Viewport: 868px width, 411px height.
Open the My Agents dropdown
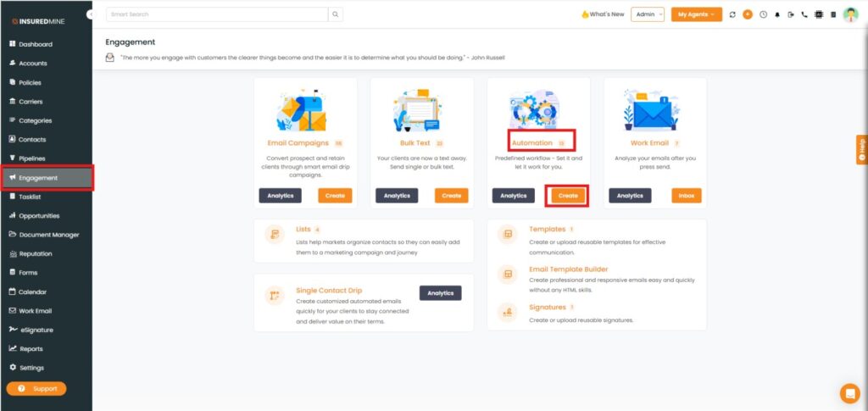pyautogui.click(x=696, y=14)
